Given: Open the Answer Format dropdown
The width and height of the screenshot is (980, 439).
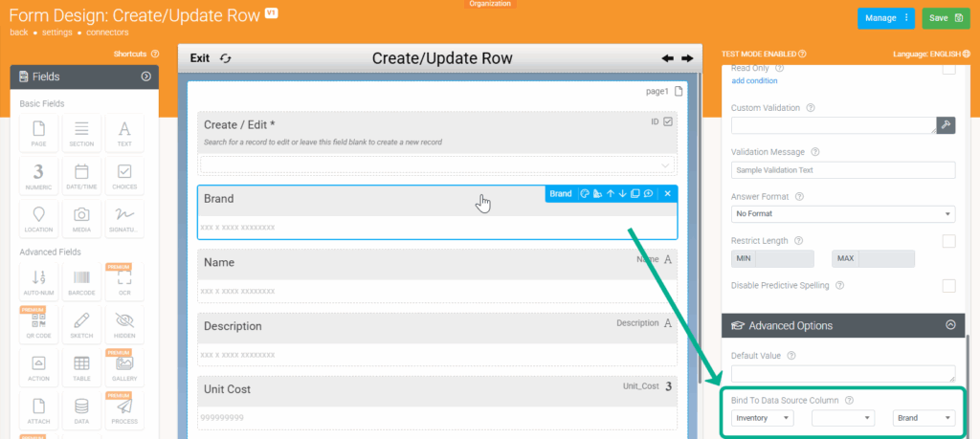Looking at the screenshot, I should (x=843, y=213).
